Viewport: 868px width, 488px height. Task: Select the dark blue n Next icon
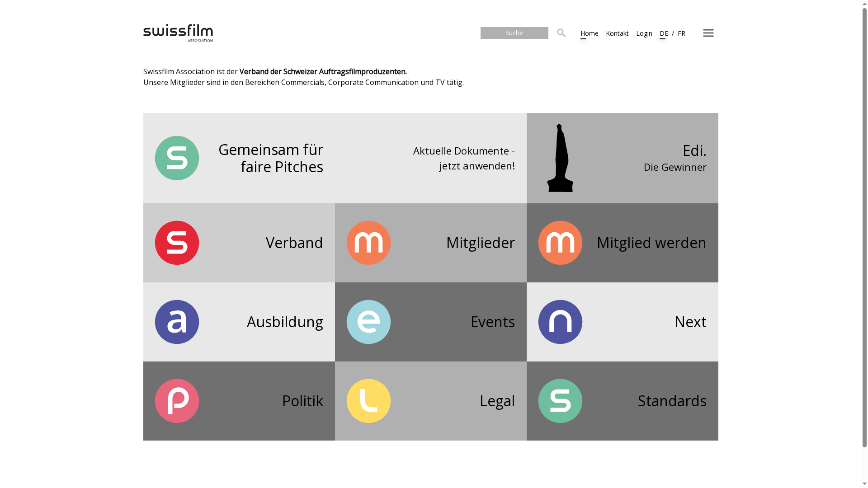[x=560, y=322]
